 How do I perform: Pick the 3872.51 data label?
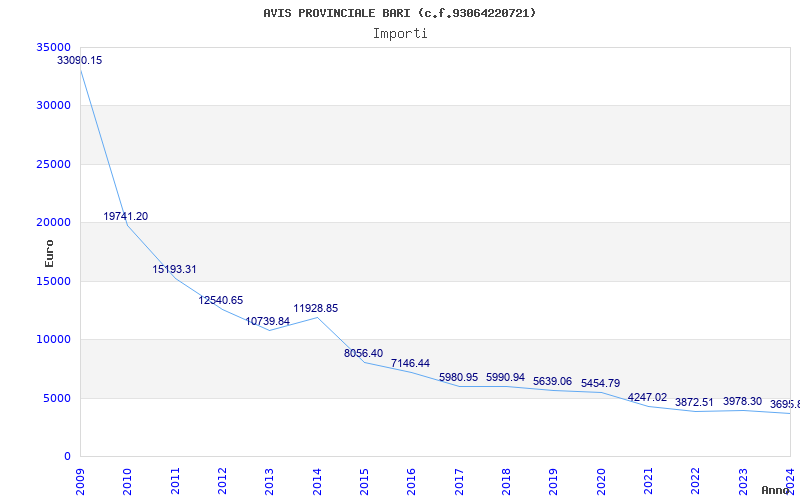(x=694, y=403)
